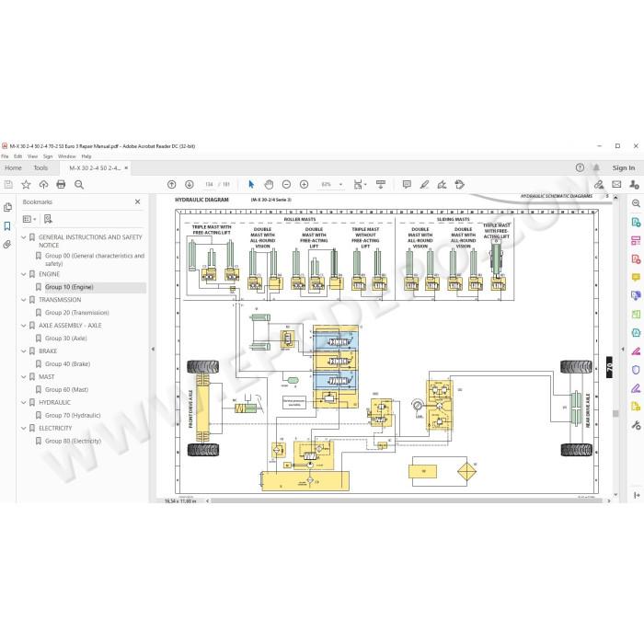Click the Zoom in plus icon
The width and height of the screenshot is (644, 644).
(304, 184)
